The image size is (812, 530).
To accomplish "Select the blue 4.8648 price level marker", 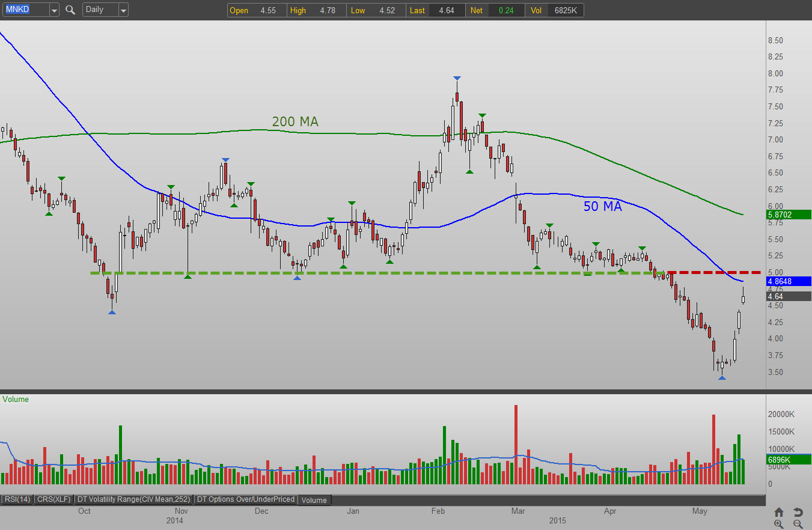I will [788, 281].
